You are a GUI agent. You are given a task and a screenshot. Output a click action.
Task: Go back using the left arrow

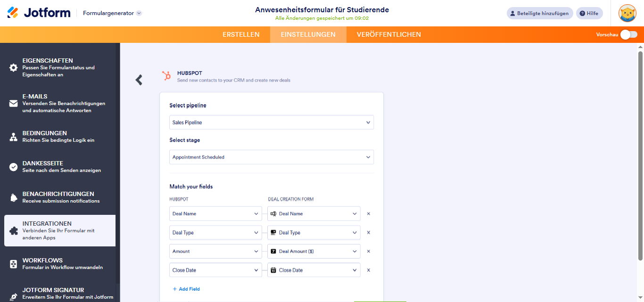(x=139, y=80)
